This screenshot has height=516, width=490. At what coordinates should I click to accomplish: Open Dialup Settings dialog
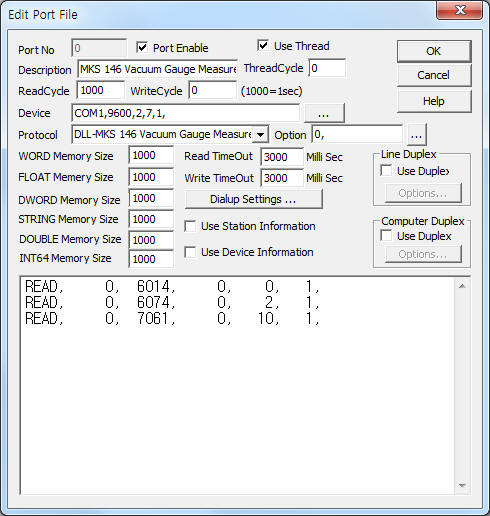[x=253, y=199]
